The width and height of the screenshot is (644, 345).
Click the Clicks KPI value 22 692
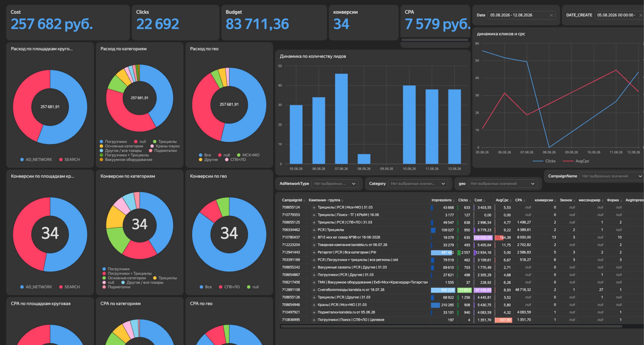(158, 24)
